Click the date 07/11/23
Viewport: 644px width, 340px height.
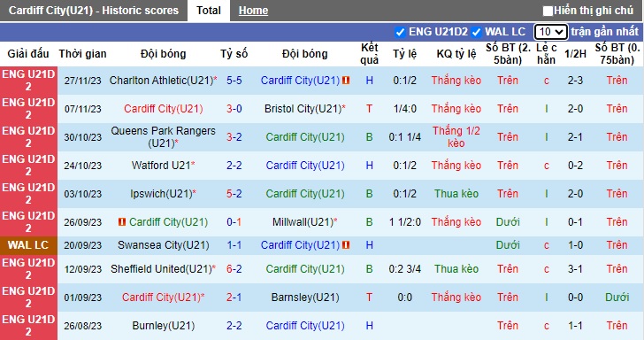click(82, 109)
